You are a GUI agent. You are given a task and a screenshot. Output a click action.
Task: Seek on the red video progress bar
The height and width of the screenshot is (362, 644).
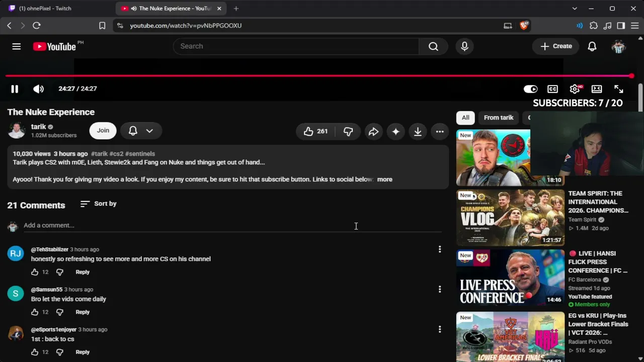click(x=318, y=76)
